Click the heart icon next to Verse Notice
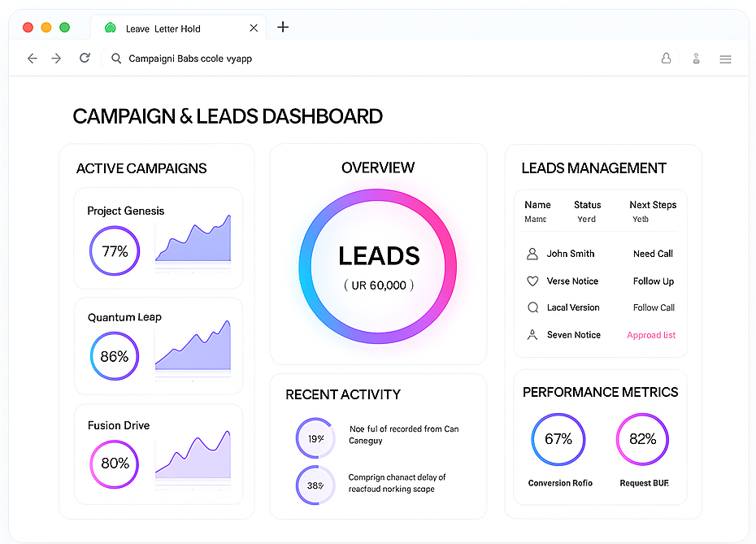 point(532,281)
